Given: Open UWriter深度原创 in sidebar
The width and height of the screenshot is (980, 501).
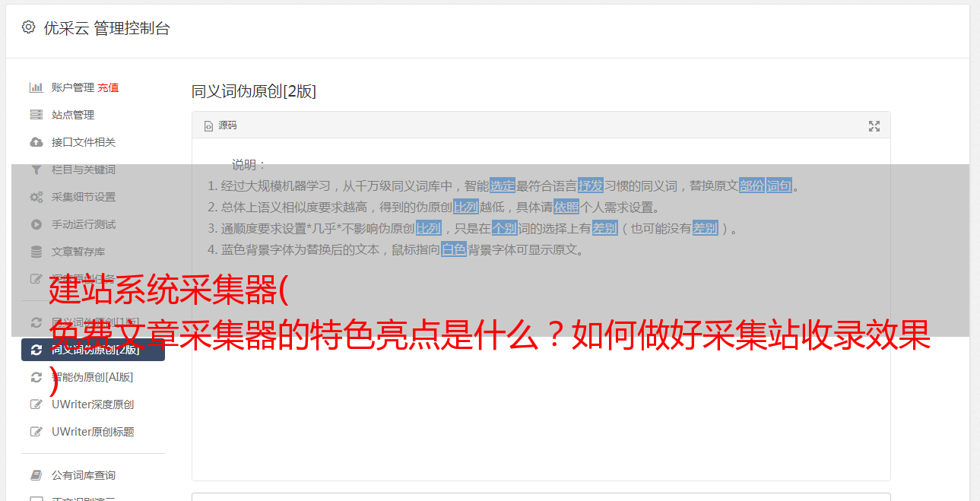Looking at the screenshot, I should 93,404.
